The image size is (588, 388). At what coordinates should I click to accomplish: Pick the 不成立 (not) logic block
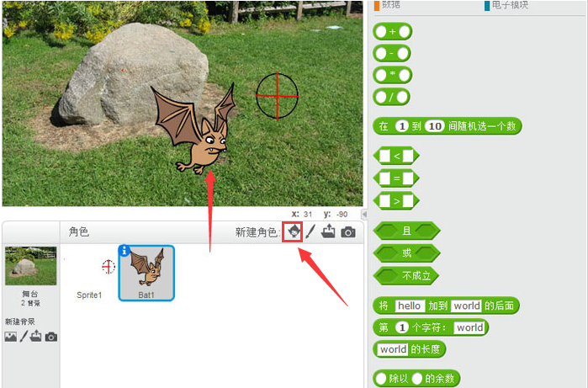[x=405, y=276]
